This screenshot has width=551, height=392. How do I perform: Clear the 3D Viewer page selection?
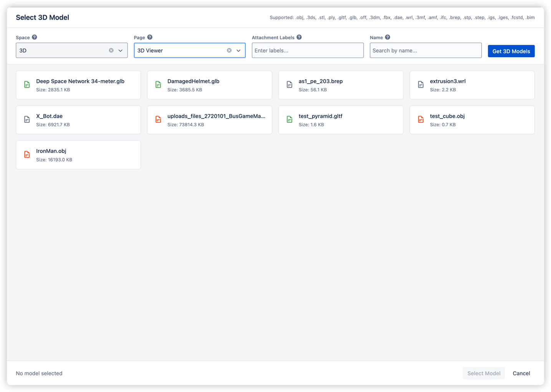pyautogui.click(x=229, y=50)
